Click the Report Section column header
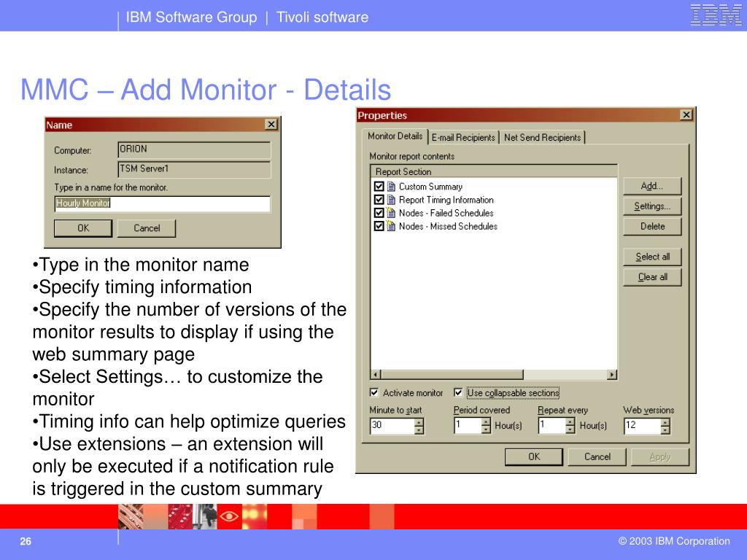The image size is (747, 560). click(494, 171)
